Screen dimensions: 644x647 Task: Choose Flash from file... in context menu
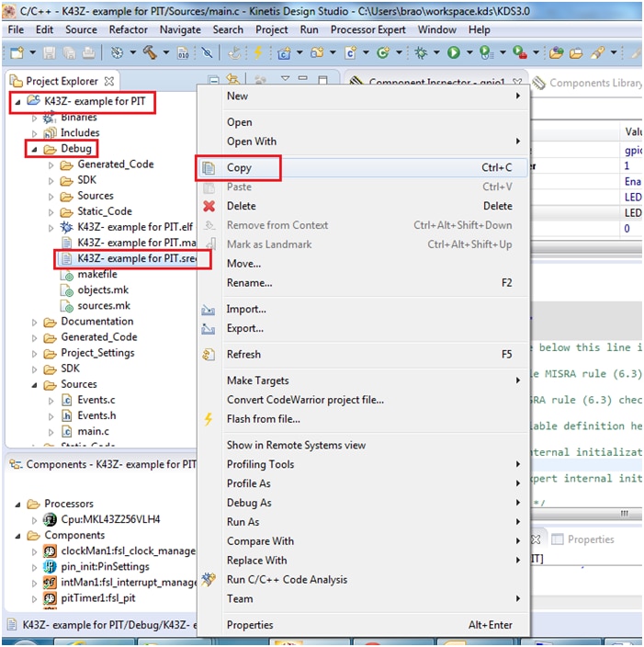click(363, 419)
